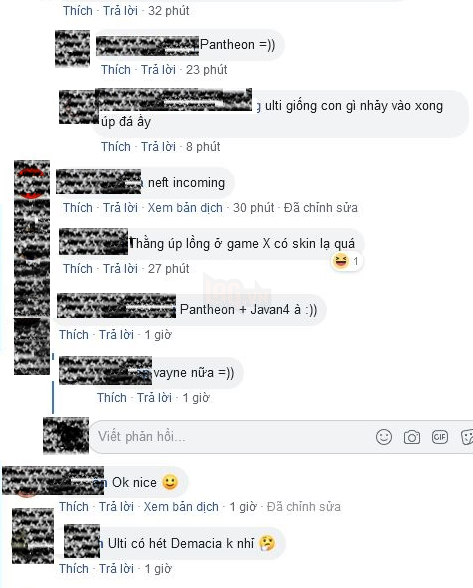Click inside the 'Viết phản hồi...' reply field
Viewport: 473px width, 588px height.
(x=233, y=437)
